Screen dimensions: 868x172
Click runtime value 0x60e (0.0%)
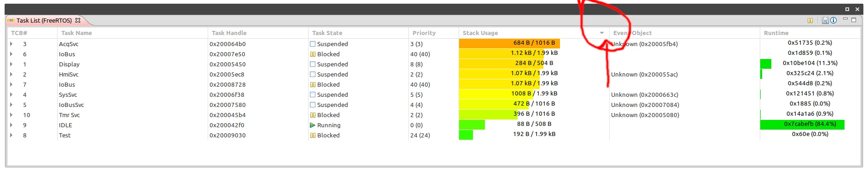pyautogui.click(x=810, y=134)
